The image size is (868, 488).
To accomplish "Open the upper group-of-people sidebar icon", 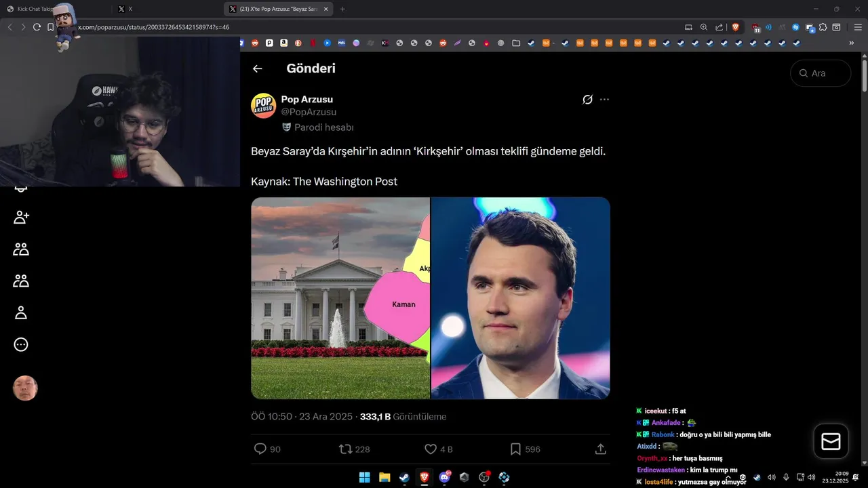I will tap(21, 249).
